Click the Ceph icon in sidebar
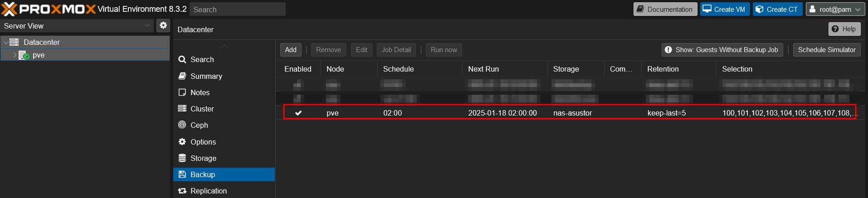Viewport: 868px width, 198px height. click(182, 125)
